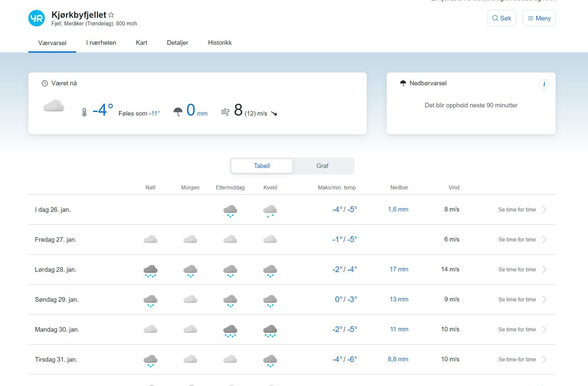Expand hourly forecast chevron for Fredag 27. jan.
This screenshot has height=386, width=588.
pyautogui.click(x=544, y=239)
